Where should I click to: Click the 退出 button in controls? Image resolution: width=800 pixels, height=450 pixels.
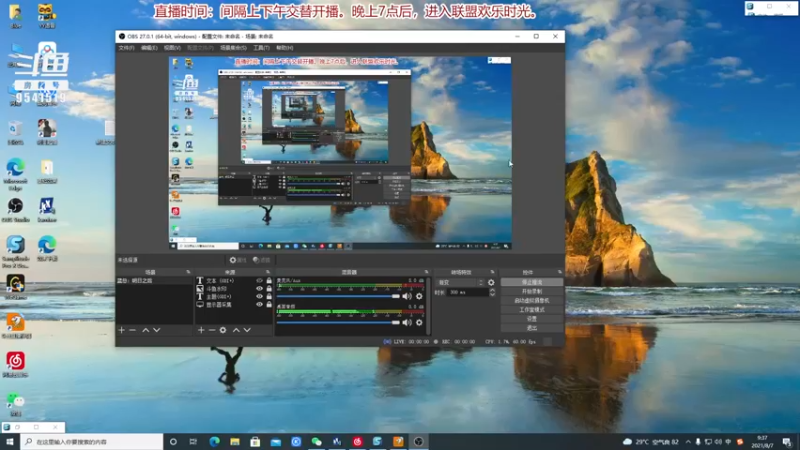point(532,328)
